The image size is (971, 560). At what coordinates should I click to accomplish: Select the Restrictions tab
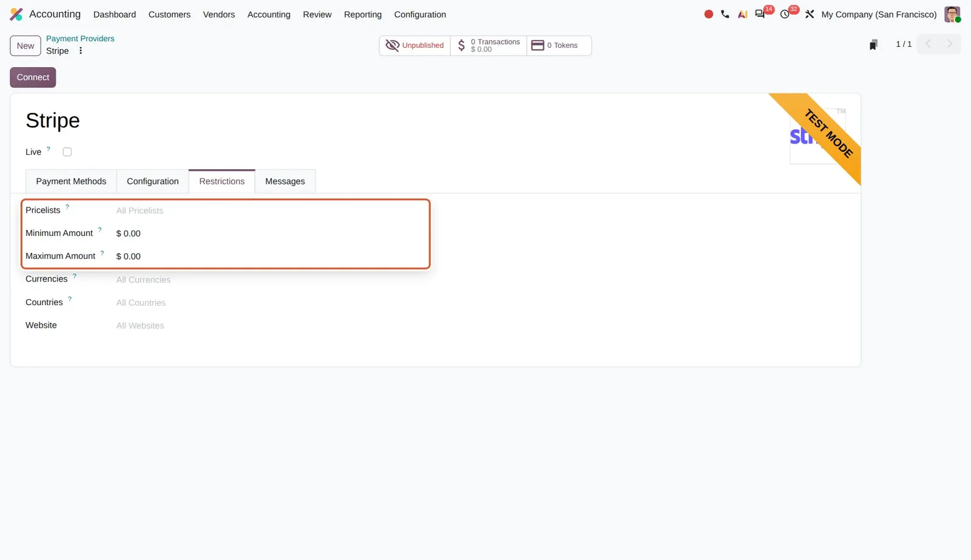click(222, 181)
